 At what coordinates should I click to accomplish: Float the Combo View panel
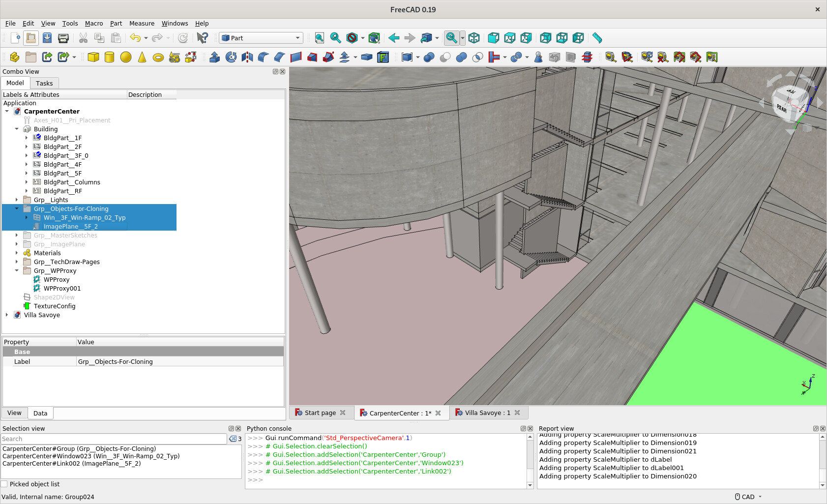click(275, 71)
